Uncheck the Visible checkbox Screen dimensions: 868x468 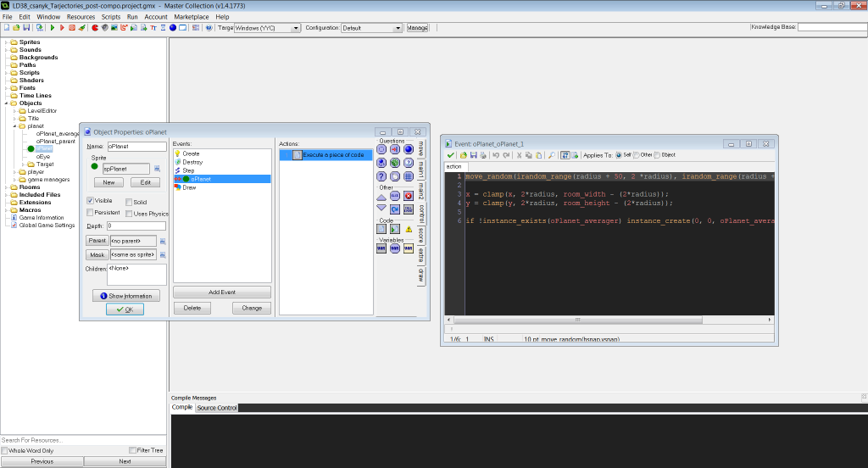[91, 201]
